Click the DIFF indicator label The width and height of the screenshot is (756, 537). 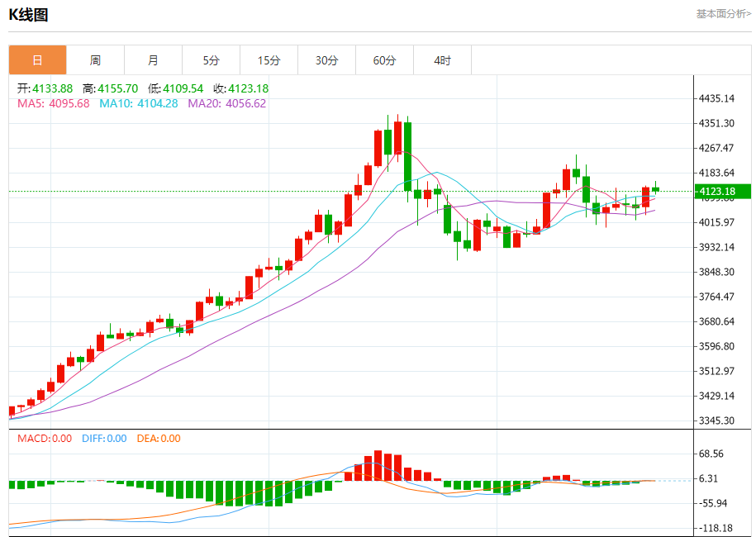(104, 439)
